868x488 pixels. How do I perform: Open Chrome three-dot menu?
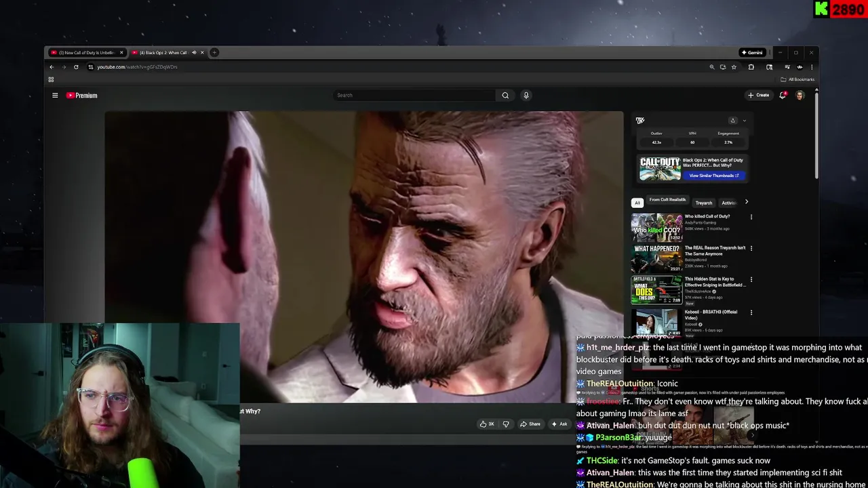(812, 67)
